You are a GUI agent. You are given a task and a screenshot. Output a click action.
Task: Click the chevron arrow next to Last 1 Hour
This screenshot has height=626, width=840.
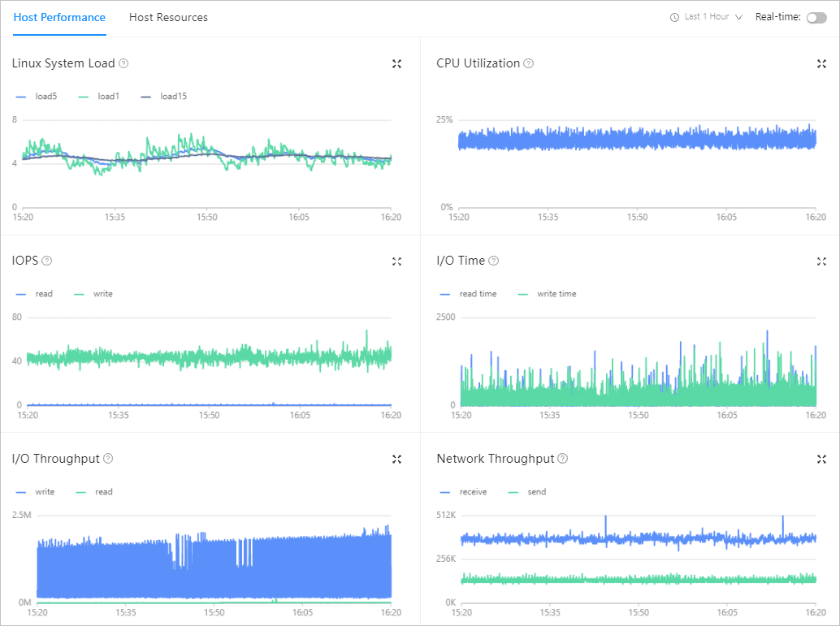pyautogui.click(x=738, y=17)
